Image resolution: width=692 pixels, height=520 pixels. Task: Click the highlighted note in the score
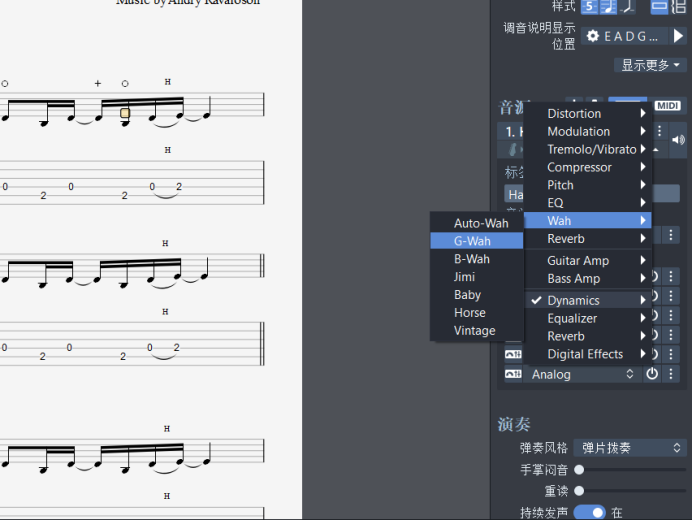point(125,113)
